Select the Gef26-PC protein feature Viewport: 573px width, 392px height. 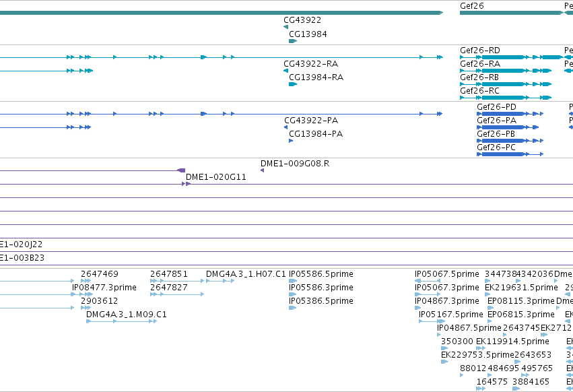510,154
